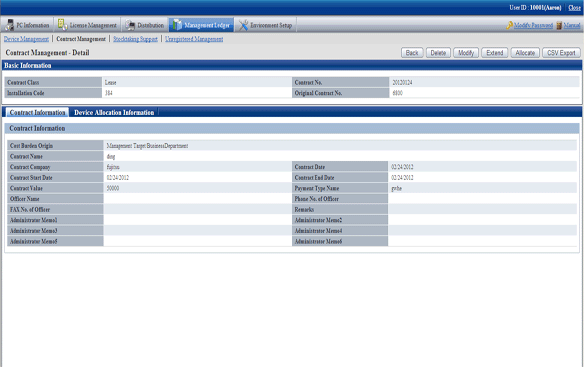Image resolution: width=584 pixels, height=367 pixels.
Task: Click the Modify Password link
Action: 533,25
